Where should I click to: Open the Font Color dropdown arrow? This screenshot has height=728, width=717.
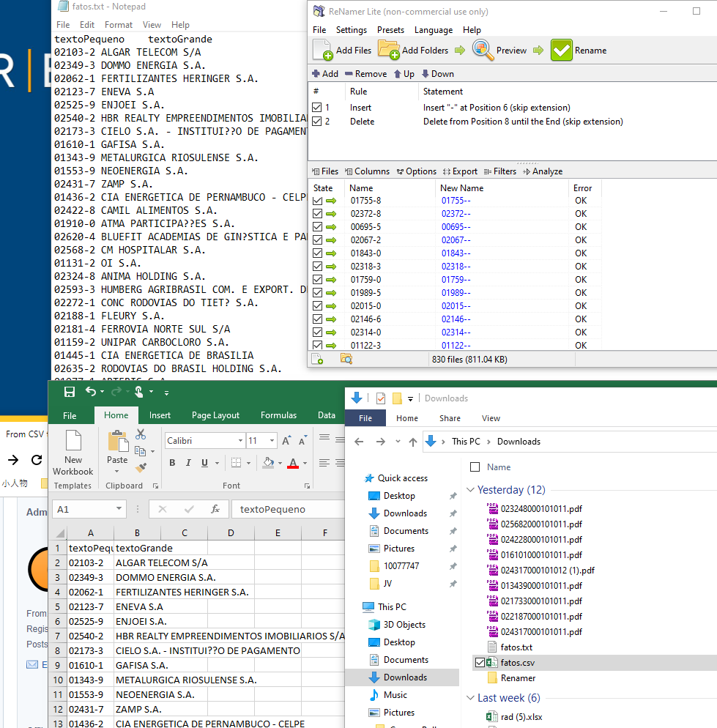tap(305, 463)
